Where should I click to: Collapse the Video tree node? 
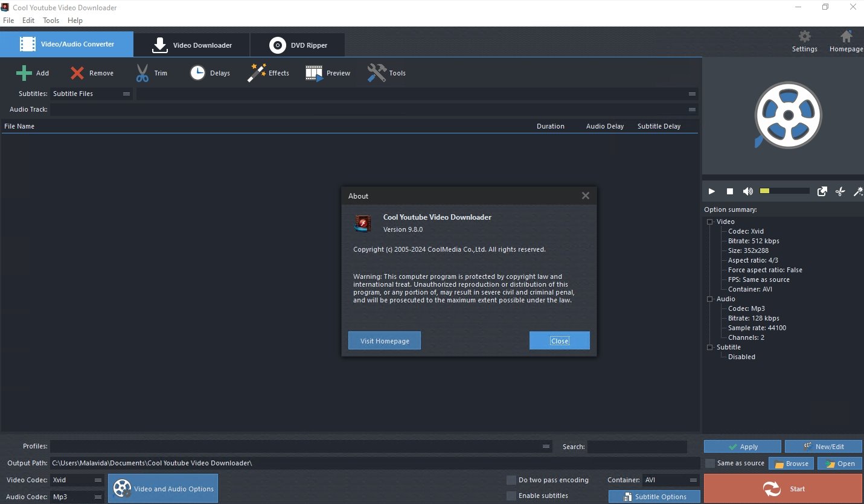click(x=710, y=222)
